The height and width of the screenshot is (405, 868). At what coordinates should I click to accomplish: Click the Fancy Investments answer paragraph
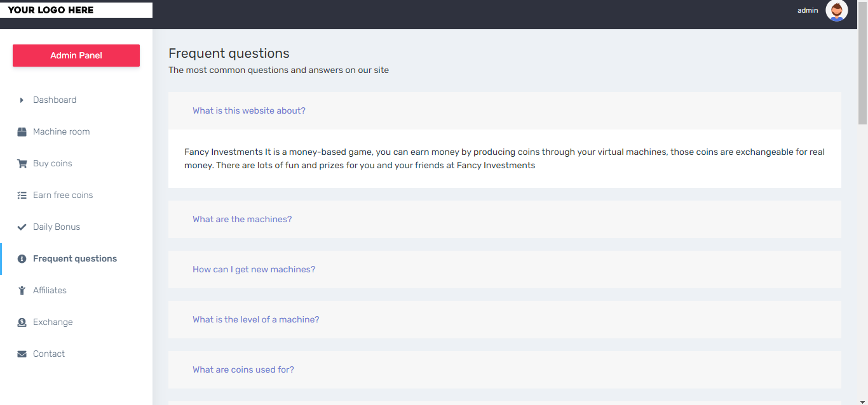505,159
